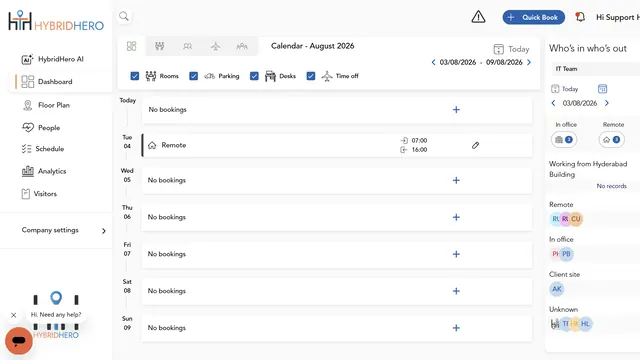The image size is (640, 360).
Task: Click the HybridHero logo
Action: coord(56,21)
